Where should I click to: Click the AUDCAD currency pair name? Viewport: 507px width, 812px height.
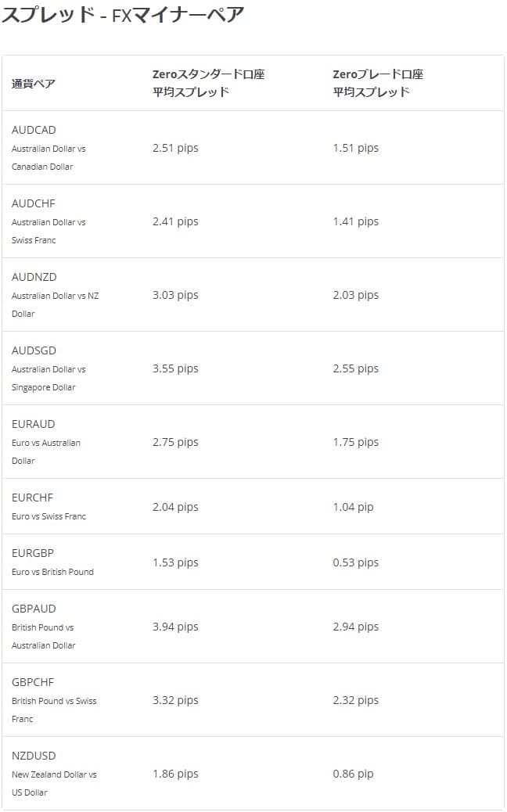coord(34,130)
